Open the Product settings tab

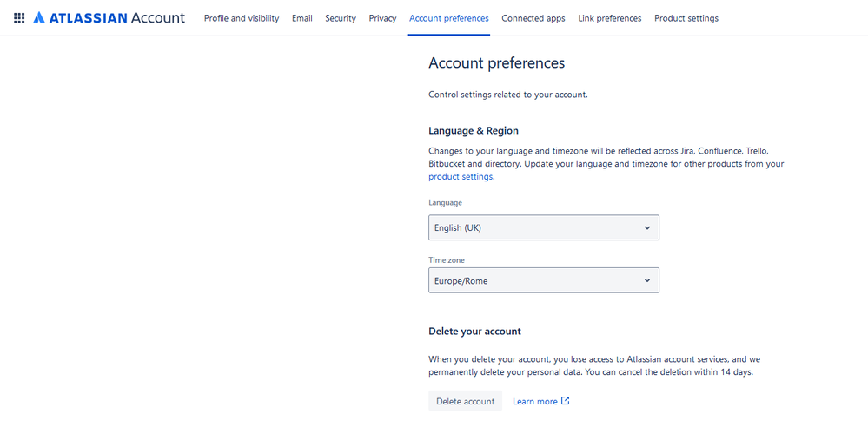coord(686,18)
